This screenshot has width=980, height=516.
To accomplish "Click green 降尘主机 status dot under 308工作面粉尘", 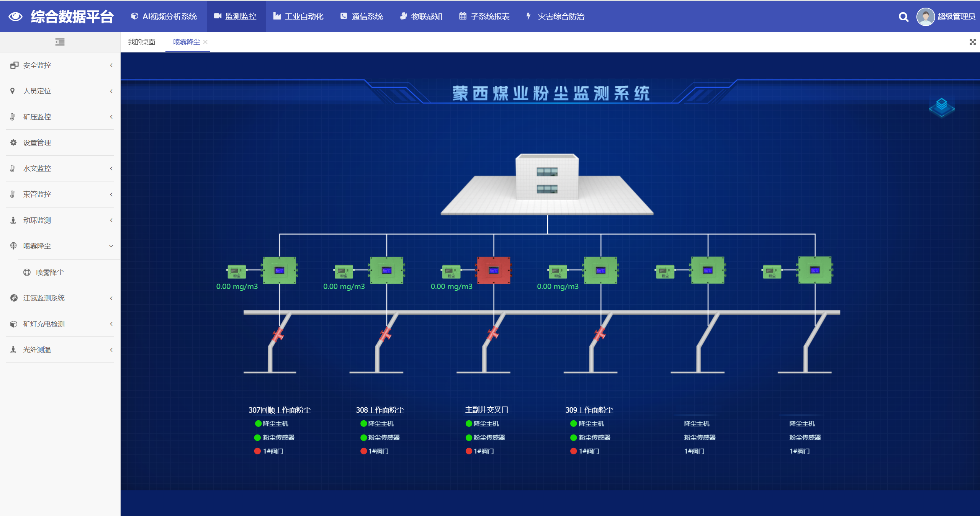I will click(x=363, y=424).
